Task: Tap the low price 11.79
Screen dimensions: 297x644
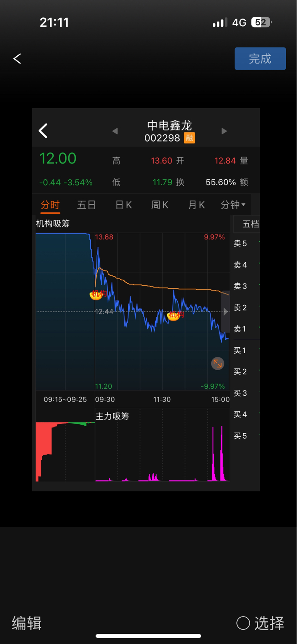Action: click(x=163, y=182)
